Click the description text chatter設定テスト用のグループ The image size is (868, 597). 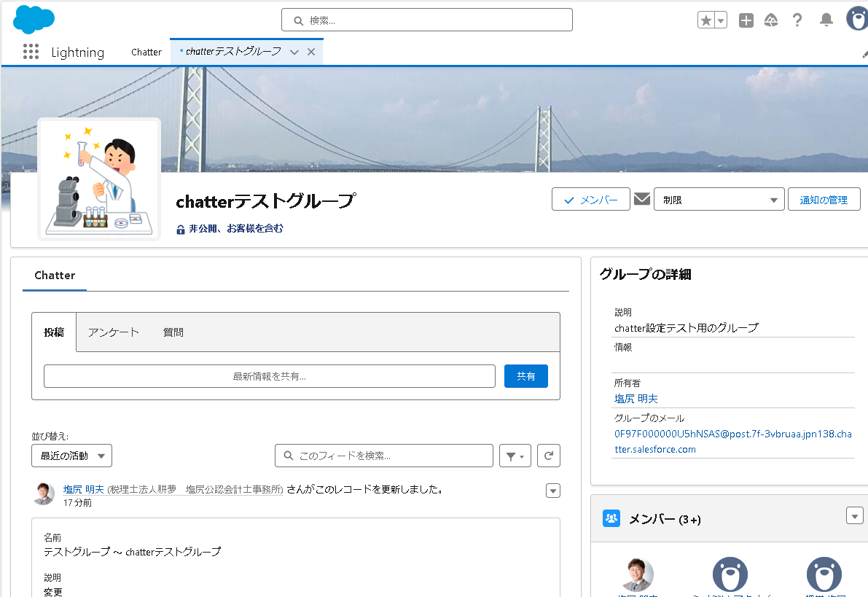pos(687,328)
